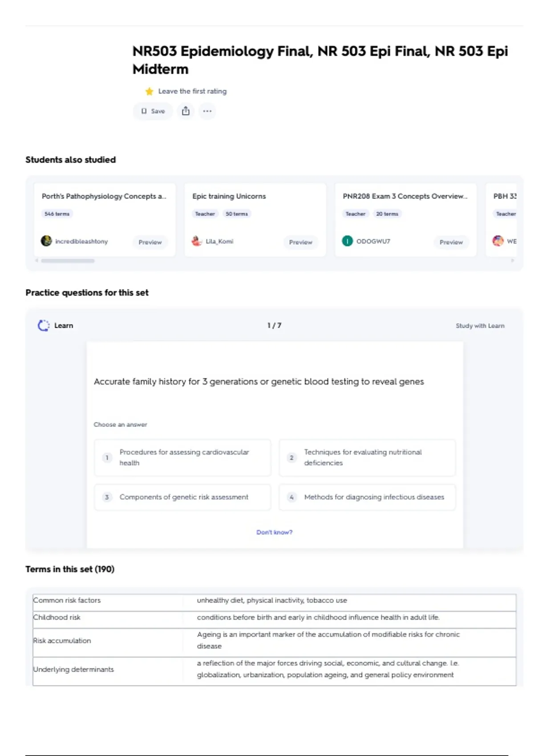Viewport: 534px width, 756px height.
Task: Preview PNR208 Exam 3 Concepts set
Action: click(451, 242)
